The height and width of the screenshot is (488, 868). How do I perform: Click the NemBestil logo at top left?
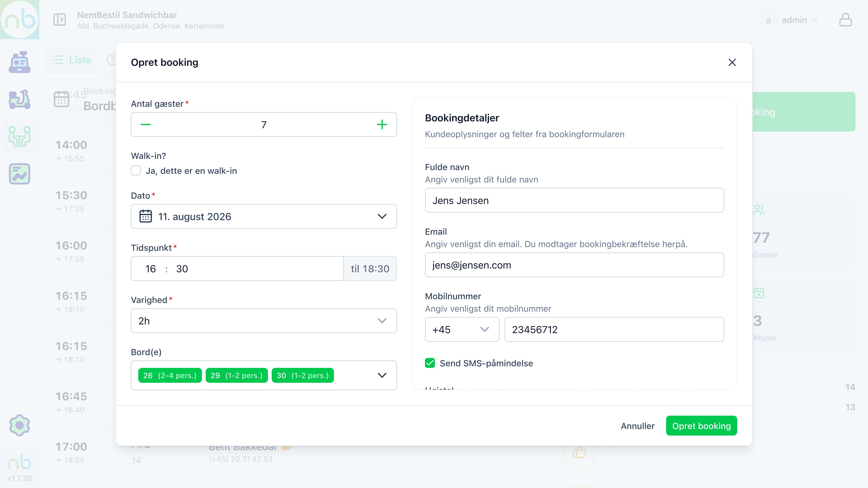(x=20, y=20)
